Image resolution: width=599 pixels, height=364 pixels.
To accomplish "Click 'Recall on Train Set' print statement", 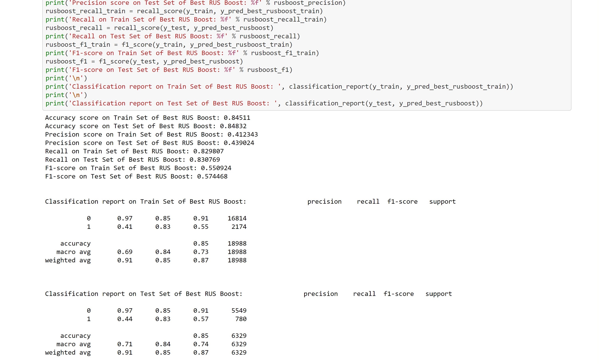I will point(186,19).
